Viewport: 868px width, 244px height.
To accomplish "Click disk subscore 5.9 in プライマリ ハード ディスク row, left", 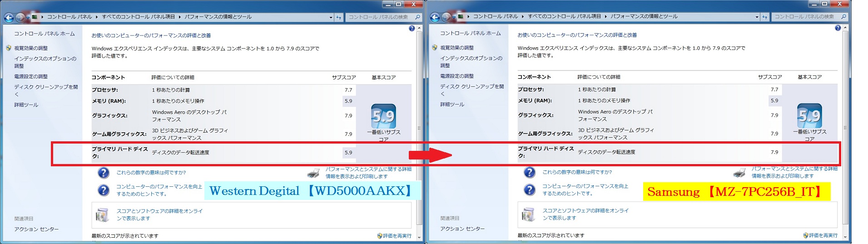I will (x=348, y=153).
